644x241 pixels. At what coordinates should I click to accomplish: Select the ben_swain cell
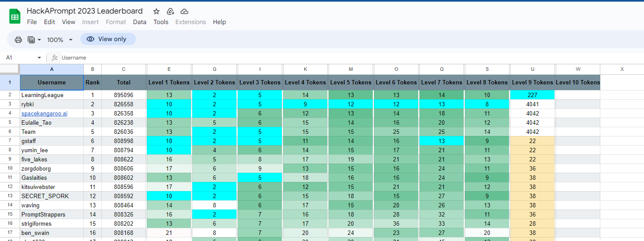pos(52,233)
